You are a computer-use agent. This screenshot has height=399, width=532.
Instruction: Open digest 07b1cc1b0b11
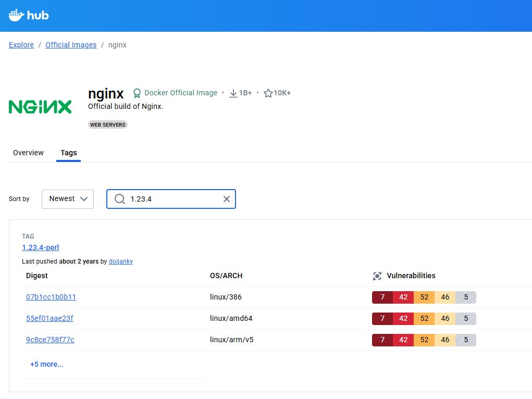51,297
